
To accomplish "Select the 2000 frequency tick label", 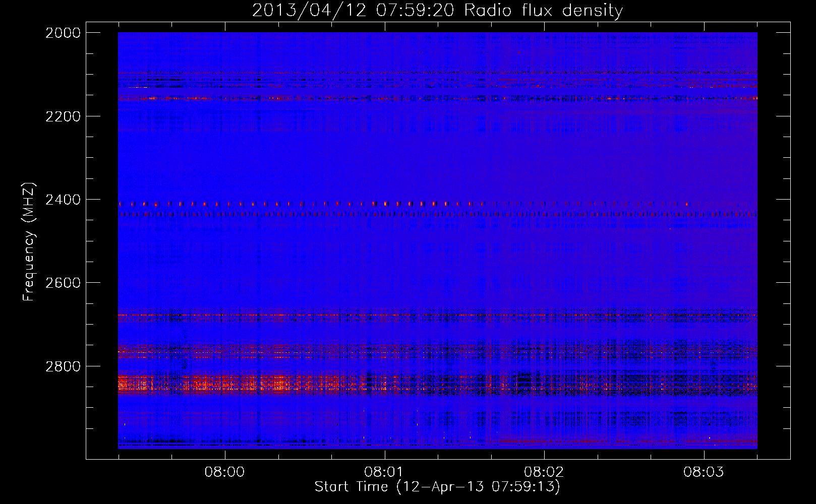I will coord(63,33).
